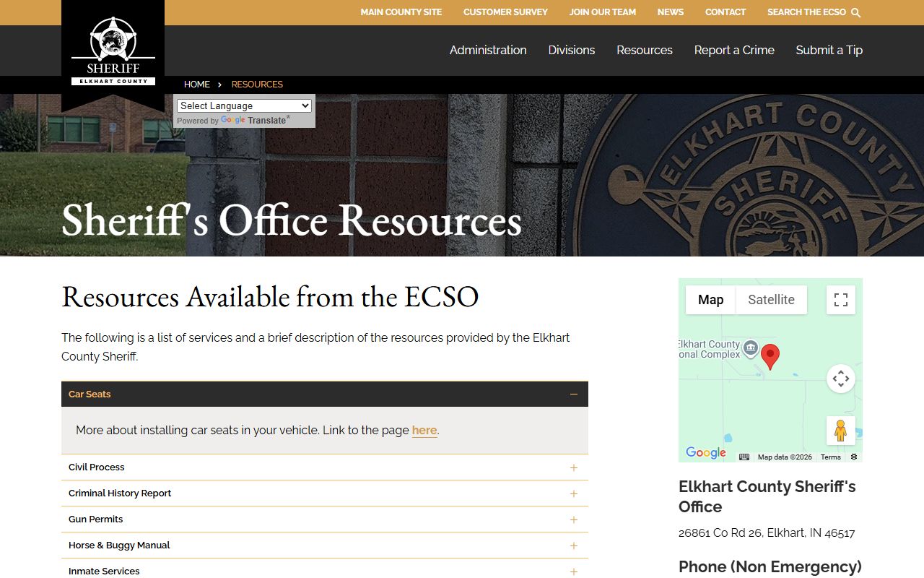Screen dimensions: 924x578
Task: Click the Google logo on the map
Action: [x=706, y=453]
